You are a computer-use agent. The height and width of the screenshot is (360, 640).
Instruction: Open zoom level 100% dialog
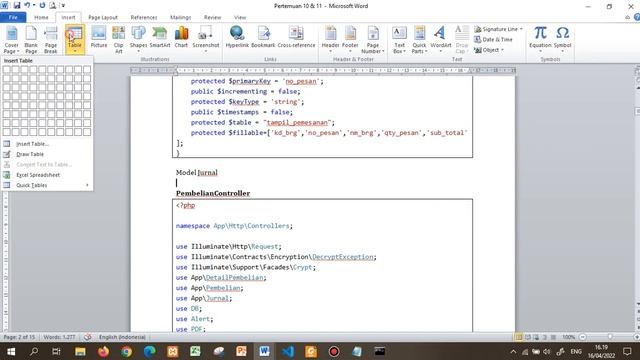[569, 337]
